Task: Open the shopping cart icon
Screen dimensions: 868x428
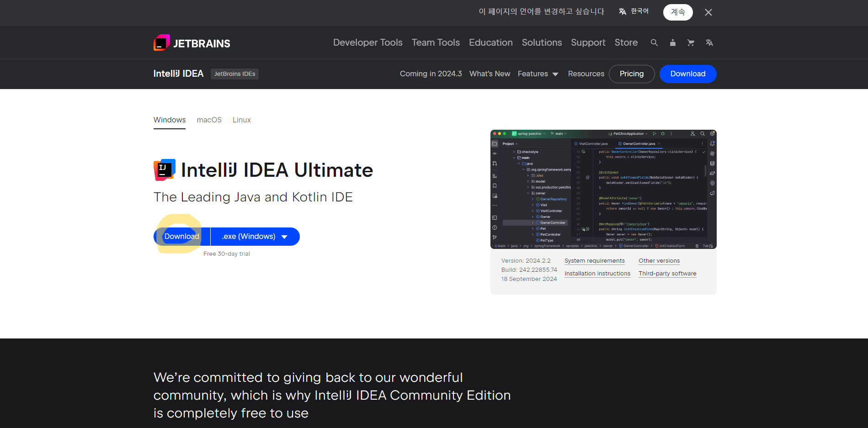Action: pos(691,42)
